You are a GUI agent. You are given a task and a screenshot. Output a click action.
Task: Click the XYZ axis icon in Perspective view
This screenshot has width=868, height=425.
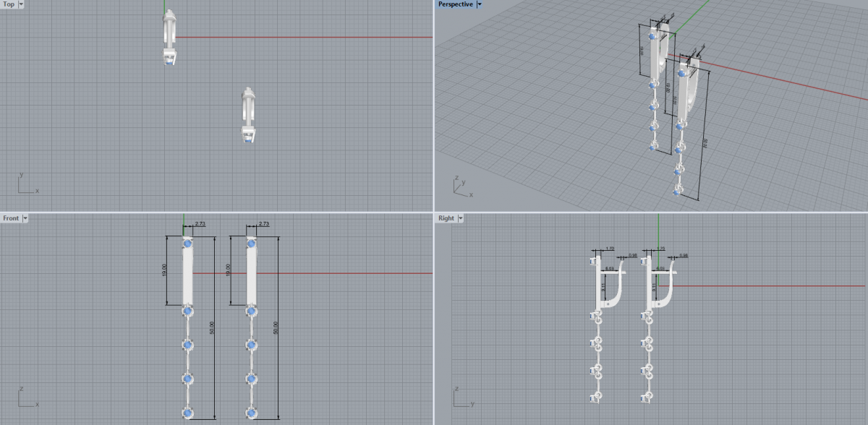[460, 187]
